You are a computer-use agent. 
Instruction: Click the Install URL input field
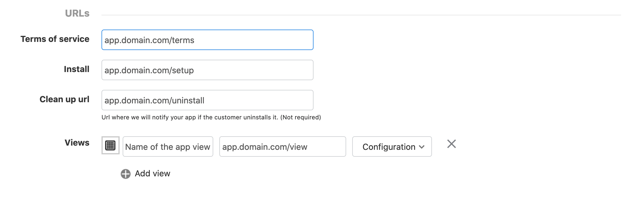click(x=207, y=70)
